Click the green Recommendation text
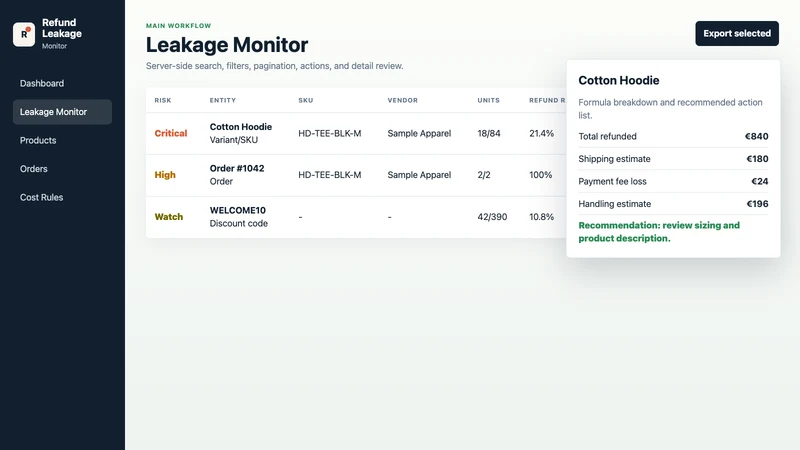800x450 pixels. pyautogui.click(x=659, y=232)
